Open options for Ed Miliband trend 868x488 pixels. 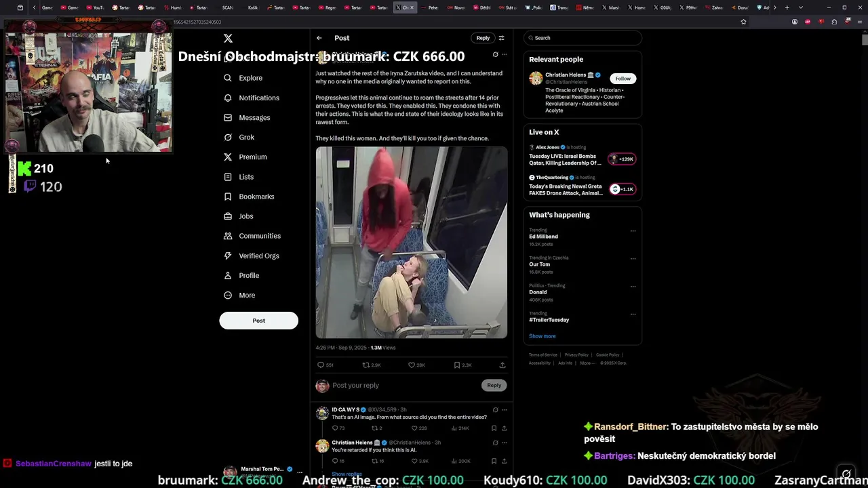pos(633,231)
